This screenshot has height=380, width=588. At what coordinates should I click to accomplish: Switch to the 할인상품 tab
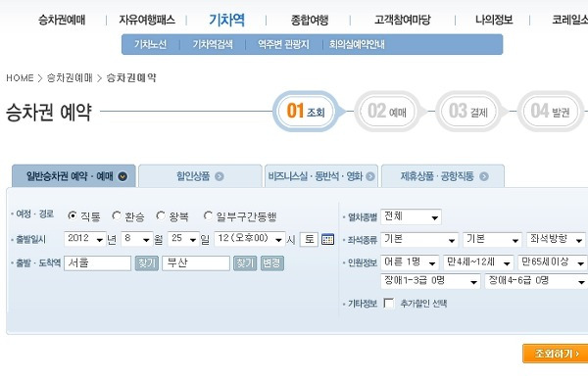(x=200, y=176)
